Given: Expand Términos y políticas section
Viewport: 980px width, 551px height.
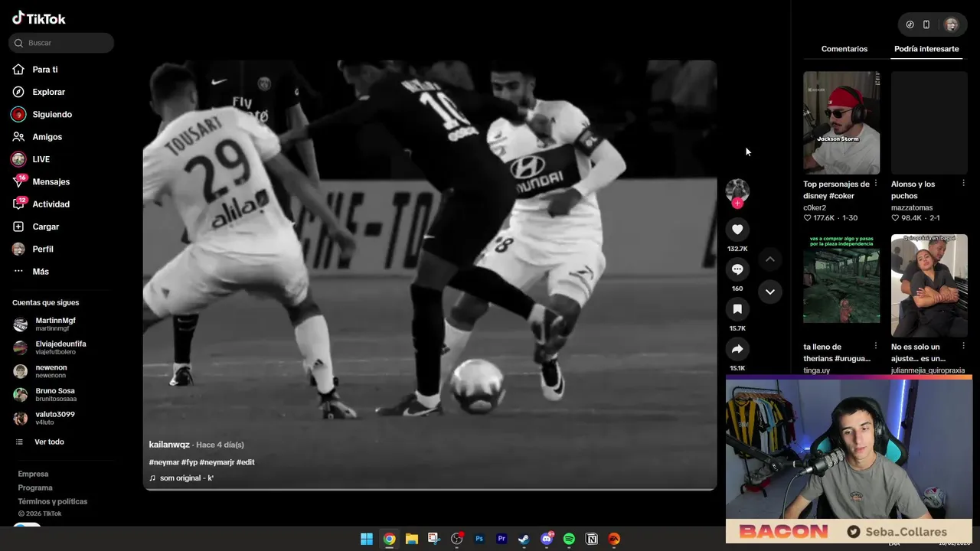Looking at the screenshot, I should coord(53,502).
